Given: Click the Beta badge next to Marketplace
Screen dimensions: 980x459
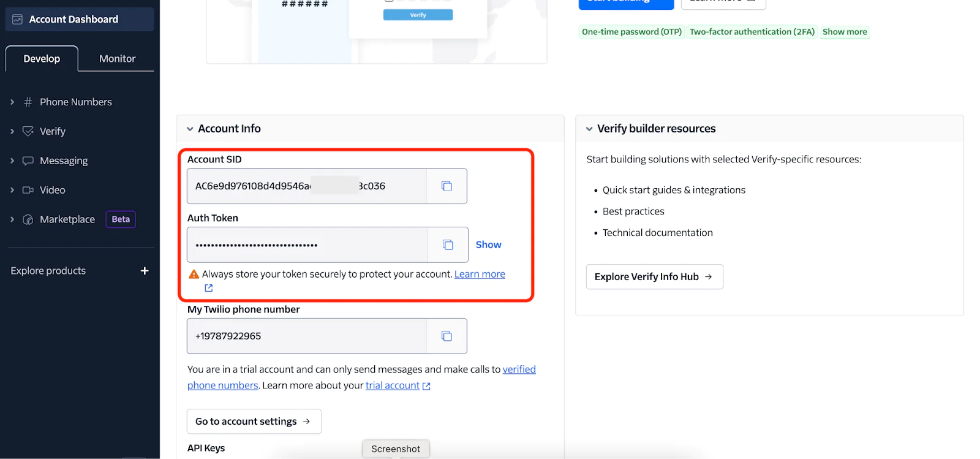Looking at the screenshot, I should pyautogui.click(x=121, y=219).
